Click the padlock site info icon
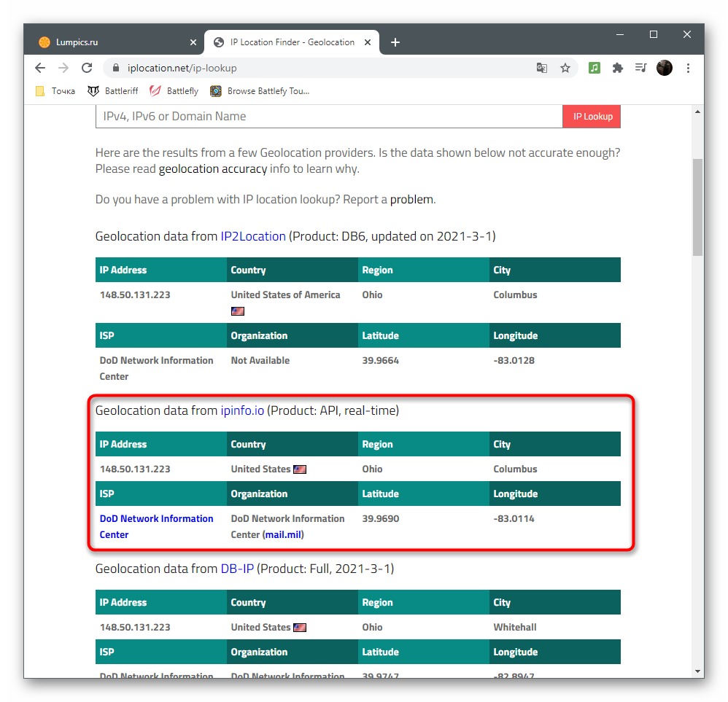The width and height of the screenshot is (728, 702). click(x=116, y=68)
